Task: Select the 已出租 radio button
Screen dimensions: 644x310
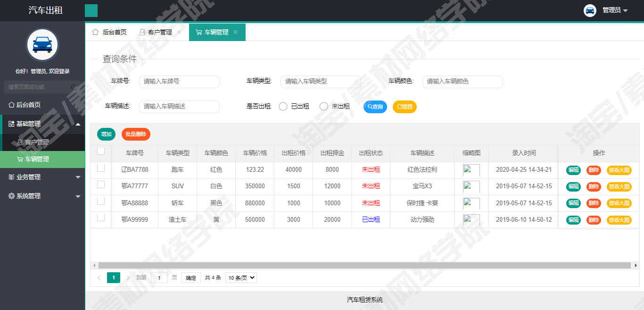Action: click(x=283, y=107)
